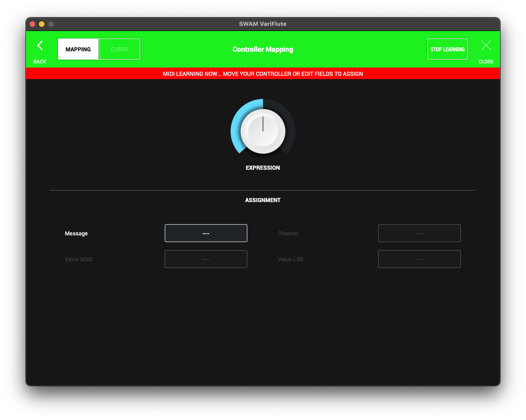Image resolution: width=526 pixels, height=420 pixels.
Task: Click the Value MSB label text
Action: point(78,259)
